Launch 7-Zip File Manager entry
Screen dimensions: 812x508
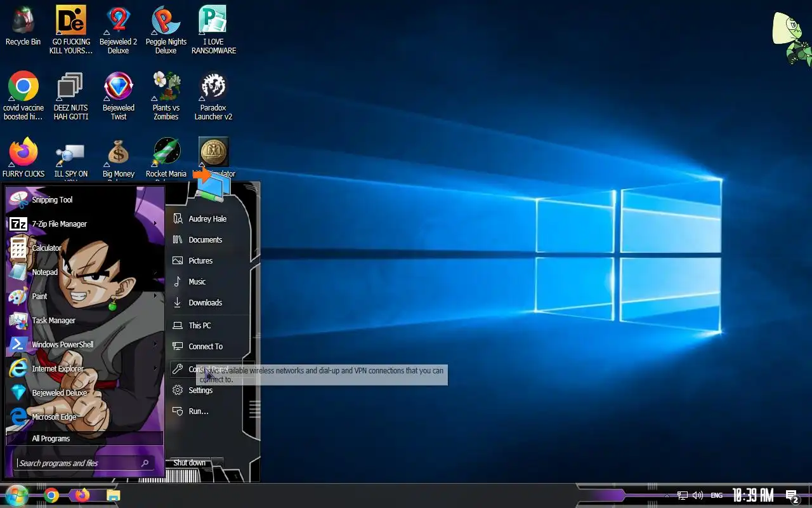click(x=84, y=224)
